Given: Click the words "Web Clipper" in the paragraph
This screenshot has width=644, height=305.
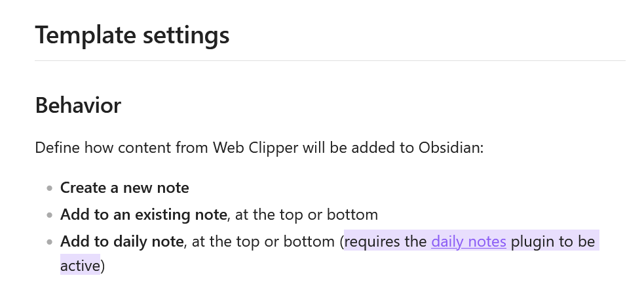Looking at the screenshot, I should pyautogui.click(x=256, y=147).
